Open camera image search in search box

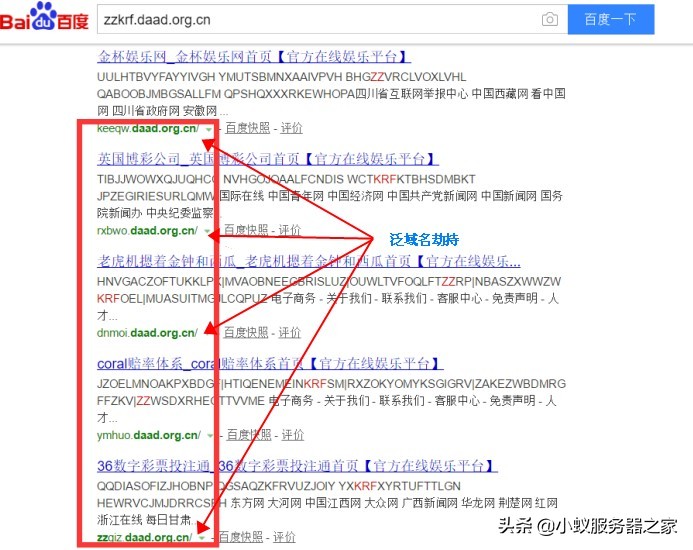549,19
